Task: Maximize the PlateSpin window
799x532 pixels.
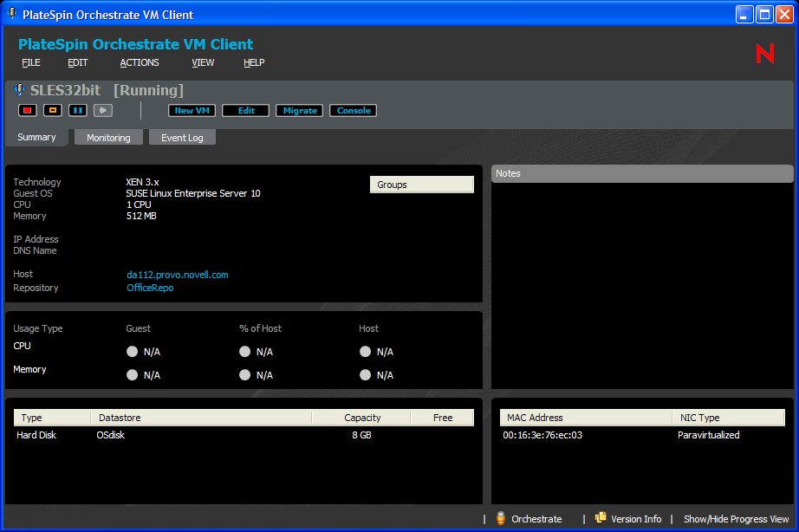Action: [x=764, y=14]
